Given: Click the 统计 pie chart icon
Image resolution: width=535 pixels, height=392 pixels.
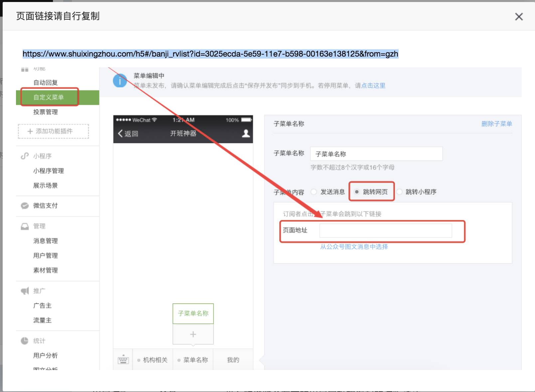Looking at the screenshot, I should (x=25, y=341).
